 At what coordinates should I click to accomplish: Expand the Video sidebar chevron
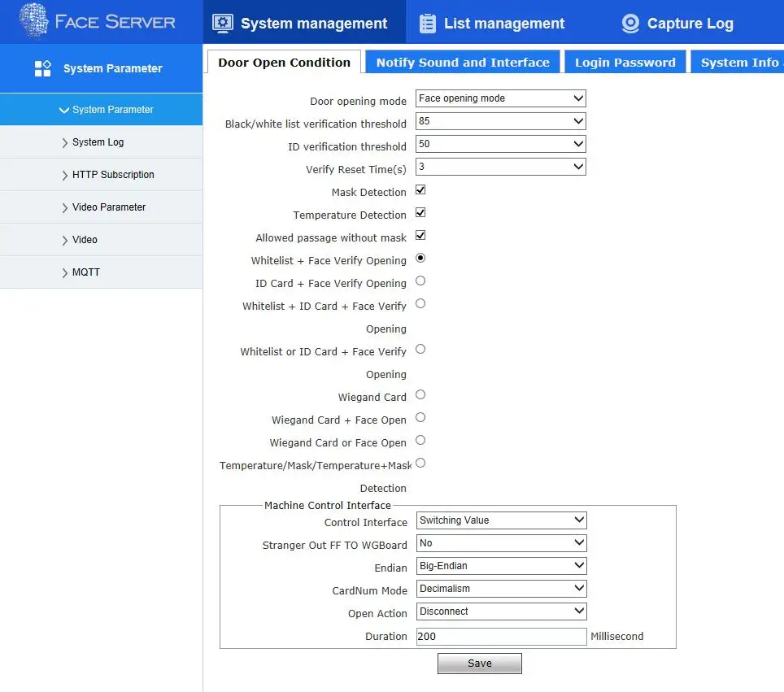64,241
